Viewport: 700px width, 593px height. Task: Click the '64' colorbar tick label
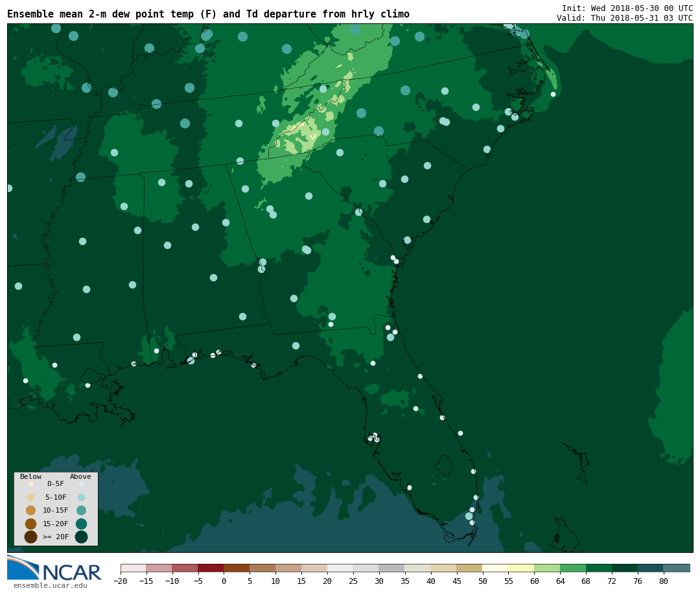[x=560, y=581]
